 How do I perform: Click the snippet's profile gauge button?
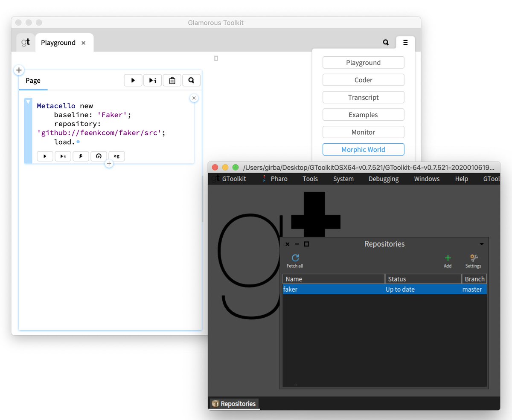tap(99, 156)
